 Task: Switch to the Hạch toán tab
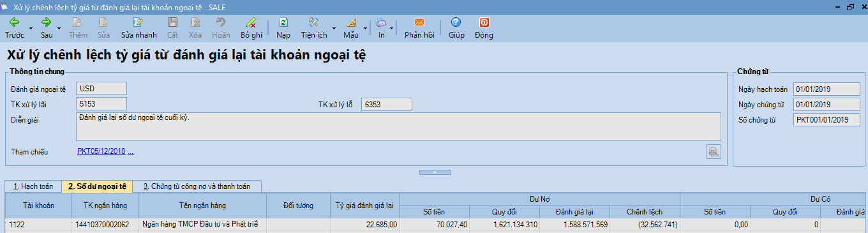(x=33, y=186)
